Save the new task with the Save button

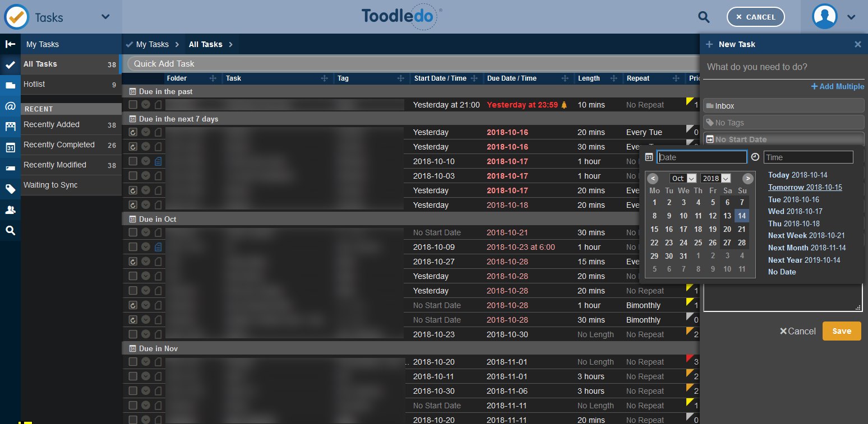pos(842,331)
